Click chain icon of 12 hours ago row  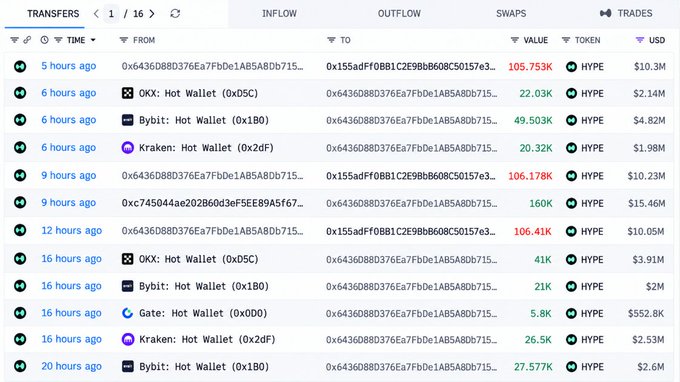[20, 230]
